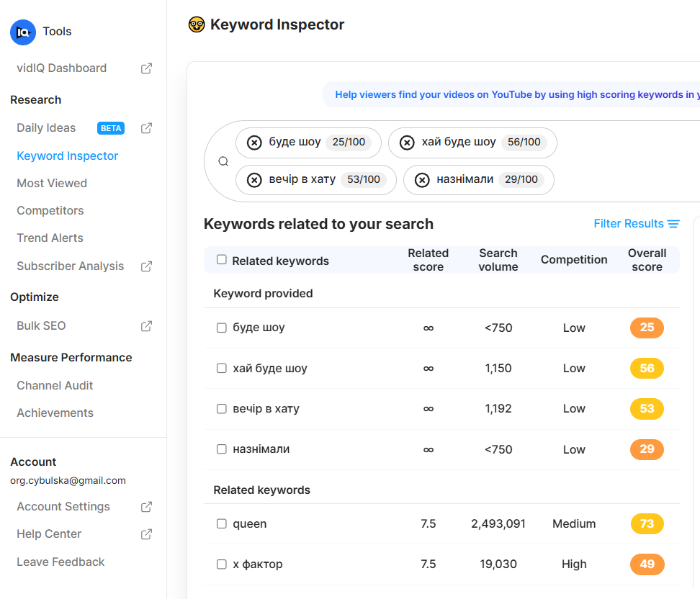700x599 pixels.
Task: Remove the 'хай буде шоу' keyword chip
Action: tap(407, 143)
